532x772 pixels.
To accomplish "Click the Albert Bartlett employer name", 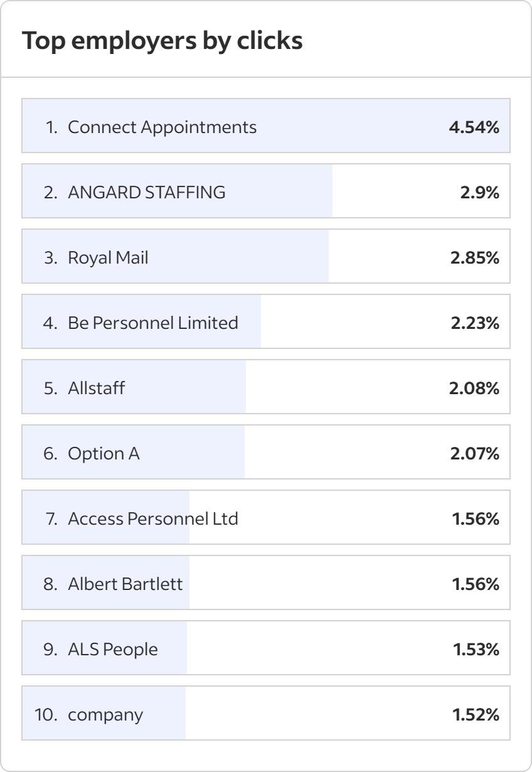I will click(x=125, y=584).
